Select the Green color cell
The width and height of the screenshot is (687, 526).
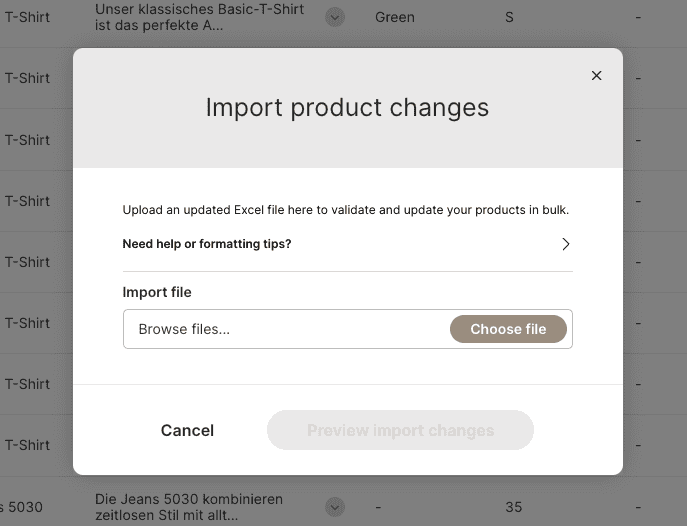395,17
